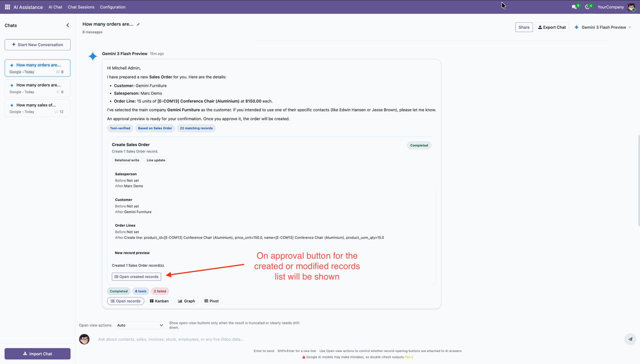Open the YourCompany switcher

[610, 7]
